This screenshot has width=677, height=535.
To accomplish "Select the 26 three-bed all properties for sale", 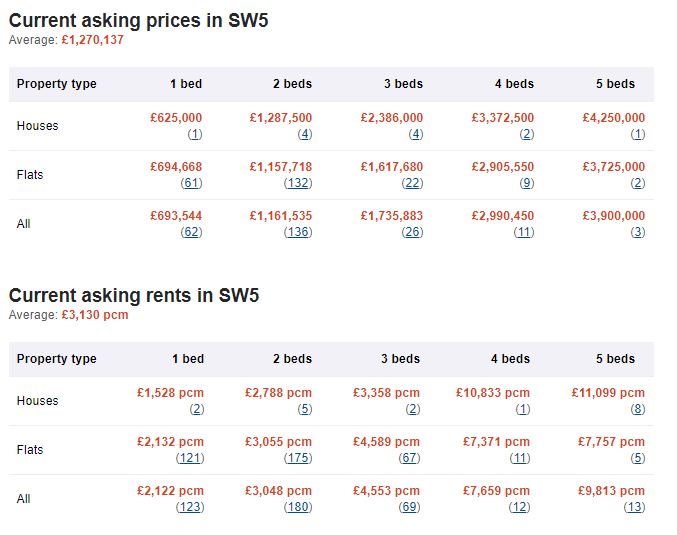I will tap(412, 232).
